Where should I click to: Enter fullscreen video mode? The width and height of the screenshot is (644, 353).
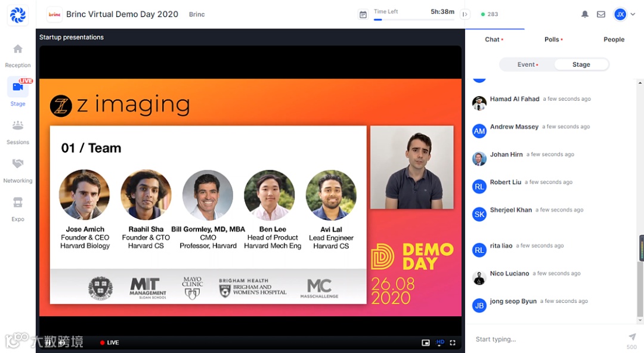[453, 342]
